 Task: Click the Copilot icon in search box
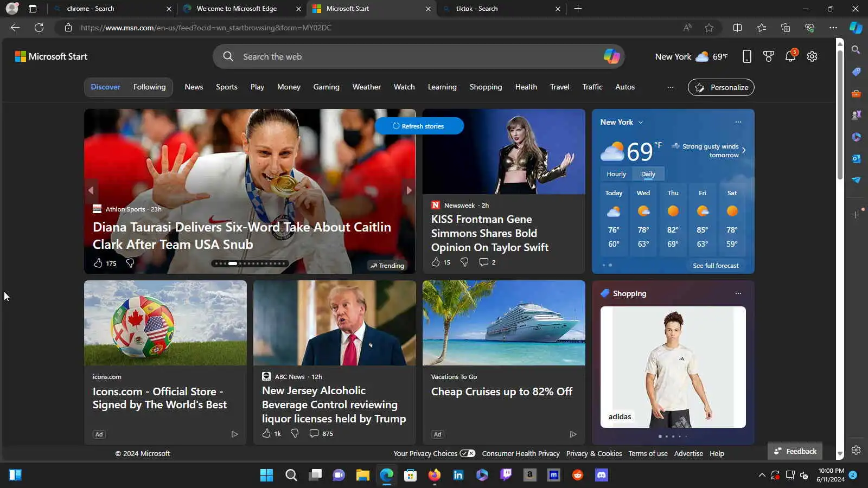[x=611, y=56]
